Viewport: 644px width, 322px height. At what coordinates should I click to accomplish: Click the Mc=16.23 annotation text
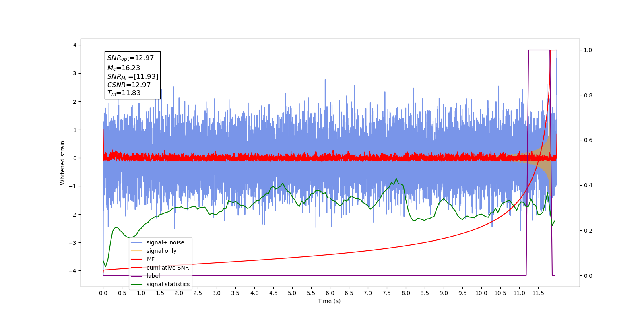pyautogui.click(x=124, y=68)
